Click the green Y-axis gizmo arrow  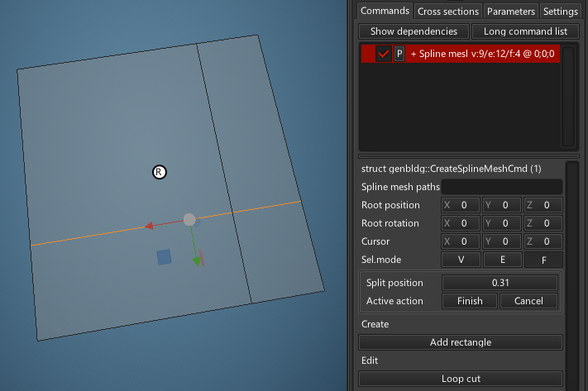click(196, 261)
